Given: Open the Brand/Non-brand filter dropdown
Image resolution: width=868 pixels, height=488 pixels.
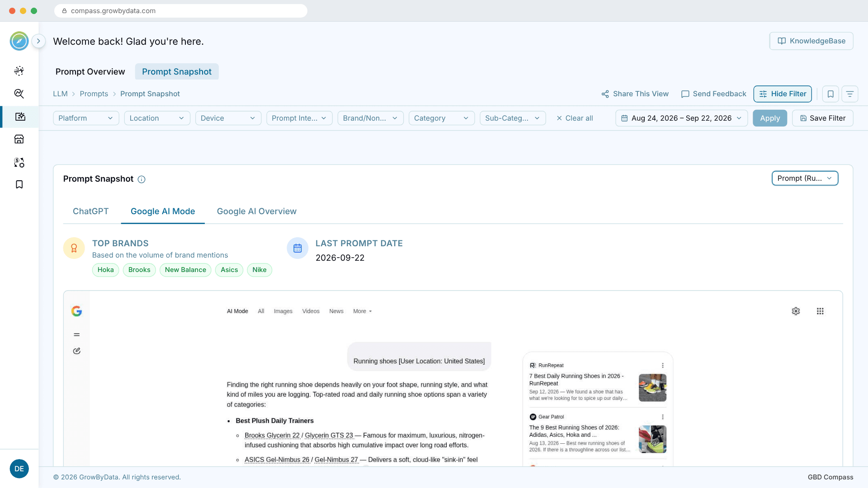Looking at the screenshot, I should [x=370, y=118].
